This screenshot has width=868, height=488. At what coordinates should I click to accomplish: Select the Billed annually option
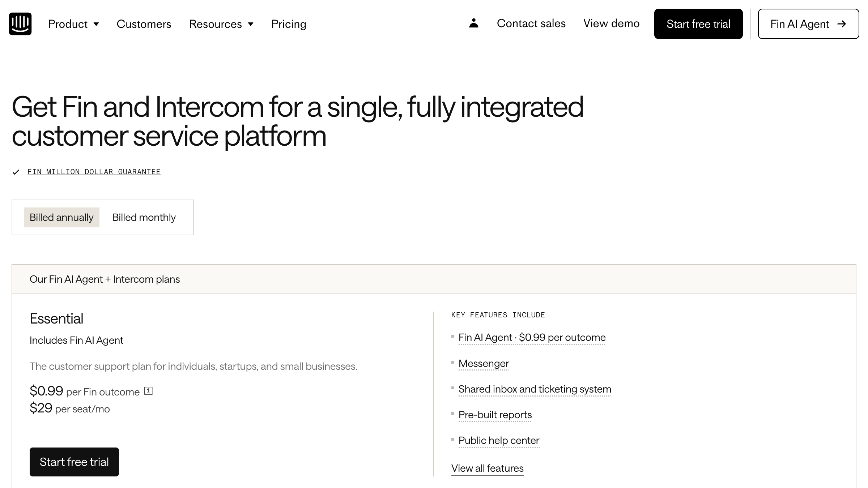pyautogui.click(x=61, y=217)
